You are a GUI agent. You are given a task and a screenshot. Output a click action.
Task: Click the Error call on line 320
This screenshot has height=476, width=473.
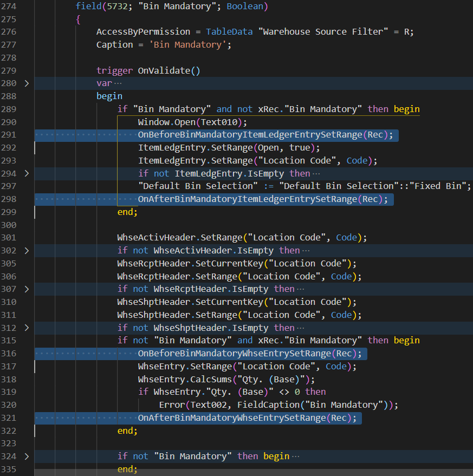[171, 405]
